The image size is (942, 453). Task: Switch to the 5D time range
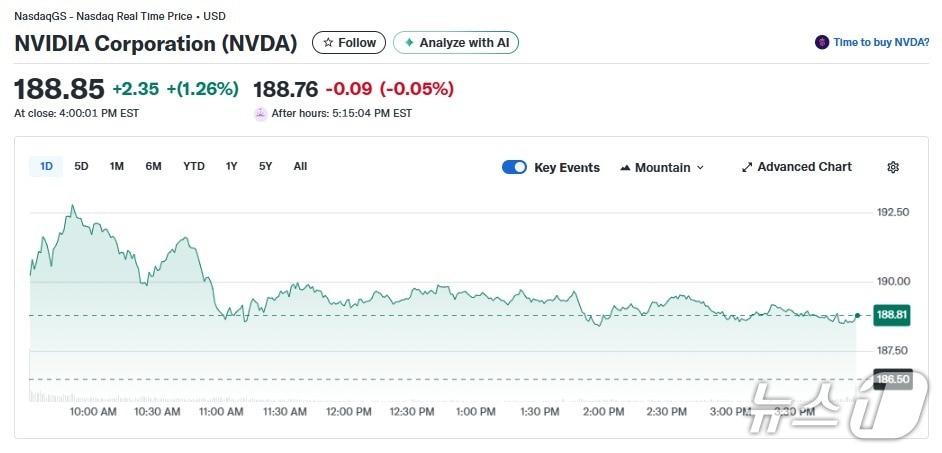click(x=81, y=166)
